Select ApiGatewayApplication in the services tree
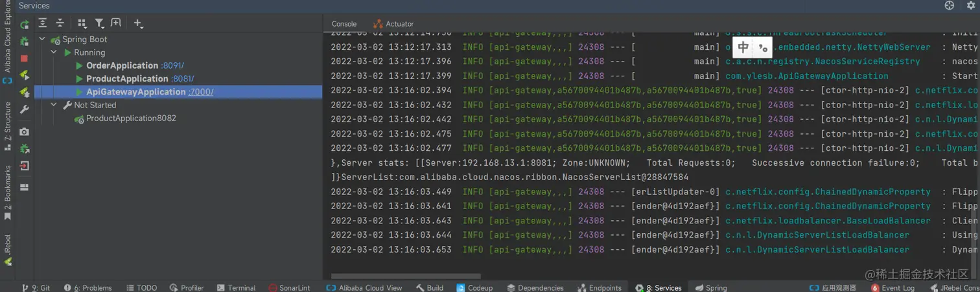 coord(136,92)
